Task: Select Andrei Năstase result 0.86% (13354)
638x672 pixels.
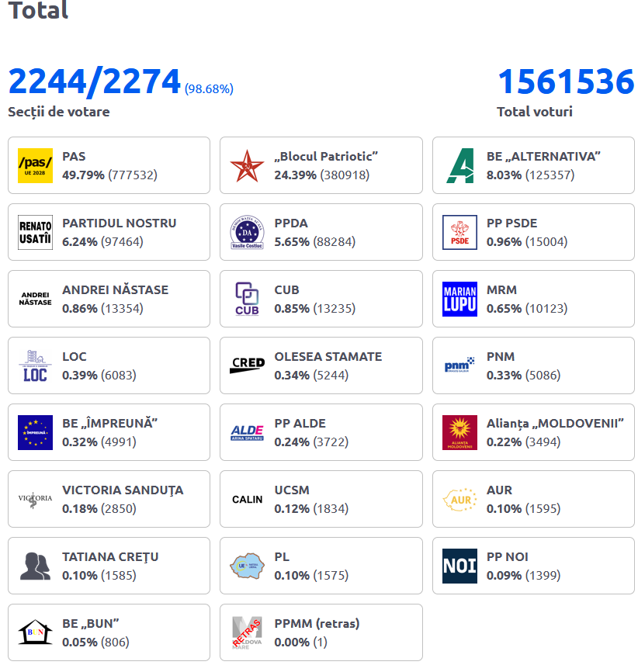Action: tap(103, 309)
